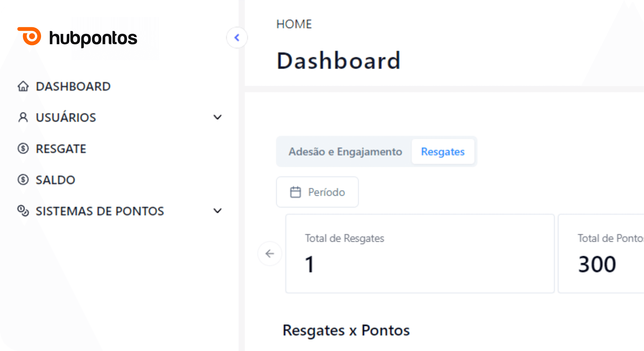
Task: Select the coins icon next to SISTEMAS DE PONTOS
Action: 23,211
